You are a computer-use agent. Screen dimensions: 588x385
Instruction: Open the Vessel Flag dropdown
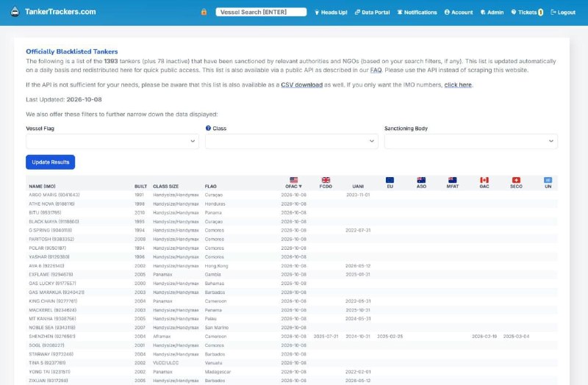point(112,141)
